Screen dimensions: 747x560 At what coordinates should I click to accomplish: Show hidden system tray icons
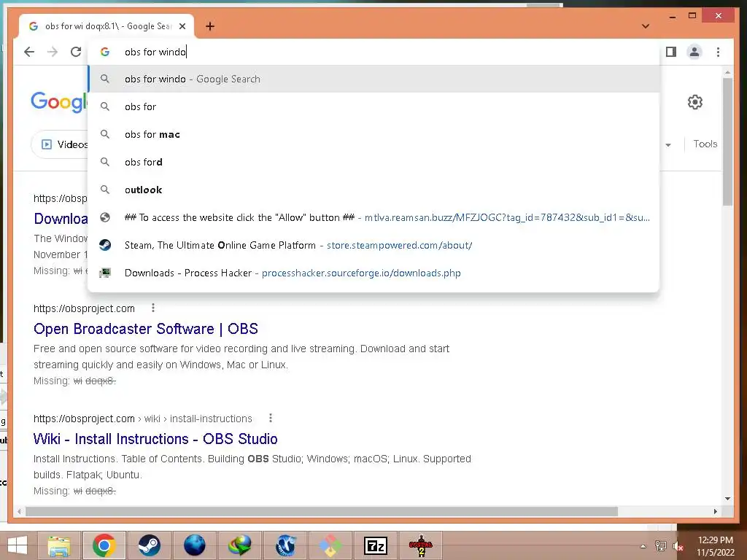coord(643,546)
